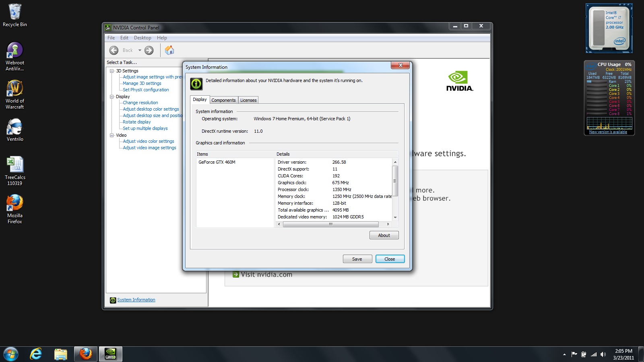Select Adjust image settings with preview

[153, 77]
